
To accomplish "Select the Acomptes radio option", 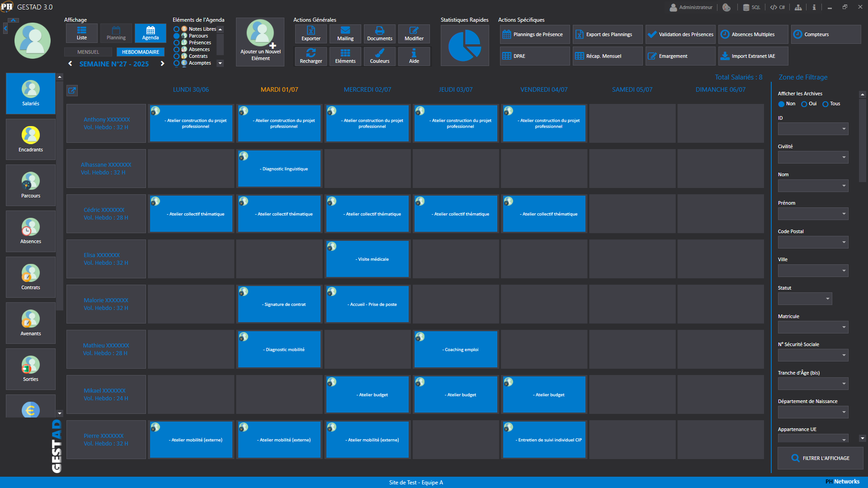I will click(177, 63).
